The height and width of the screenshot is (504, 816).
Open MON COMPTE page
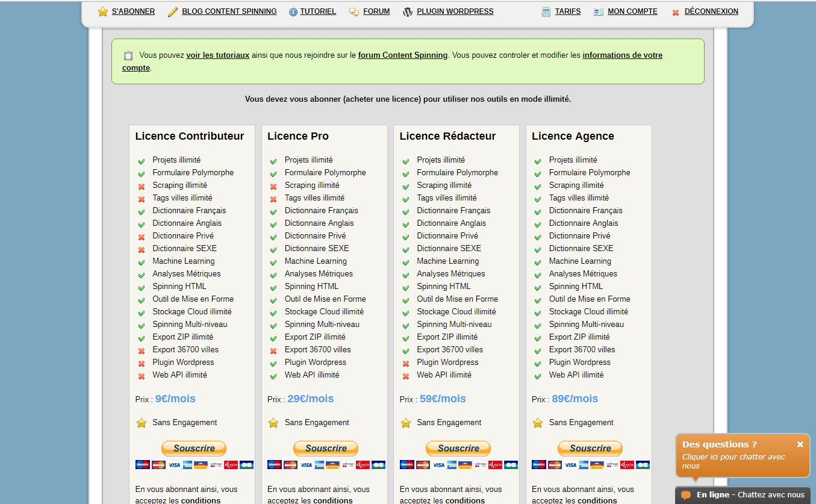(633, 11)
